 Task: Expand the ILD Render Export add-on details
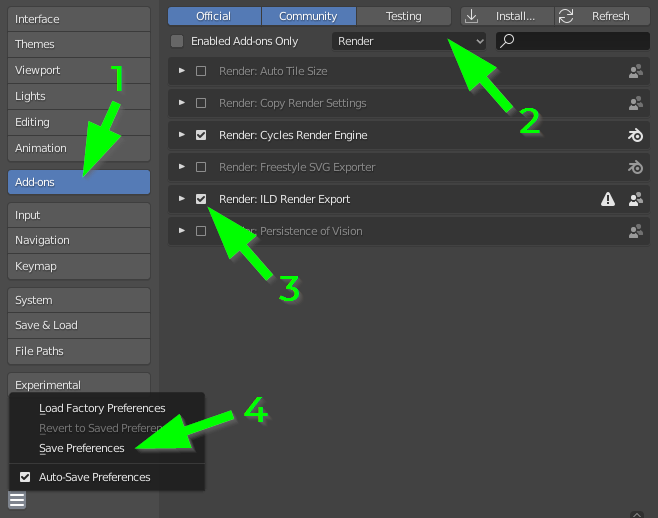pyautogui.click(x=182, y=199)
